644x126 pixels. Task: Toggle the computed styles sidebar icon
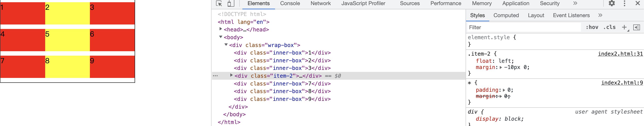pyautogui.click(x=636, y=27)
